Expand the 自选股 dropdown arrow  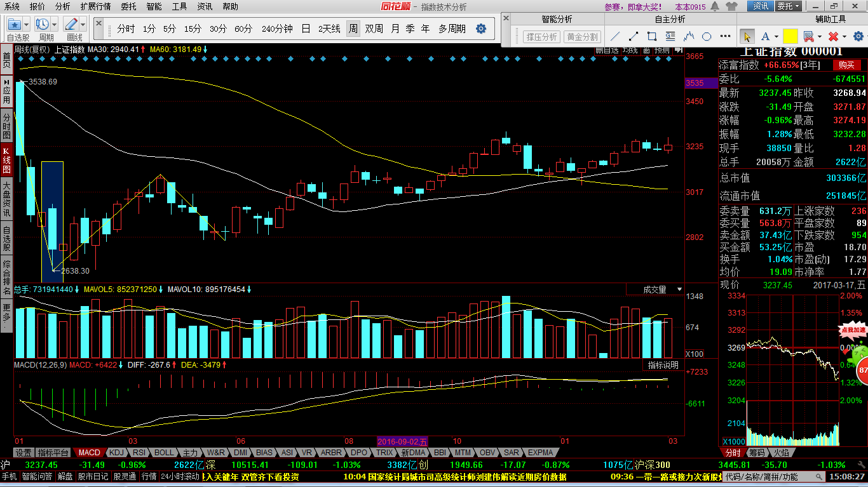pyautogui.click(x=27, y=25)
